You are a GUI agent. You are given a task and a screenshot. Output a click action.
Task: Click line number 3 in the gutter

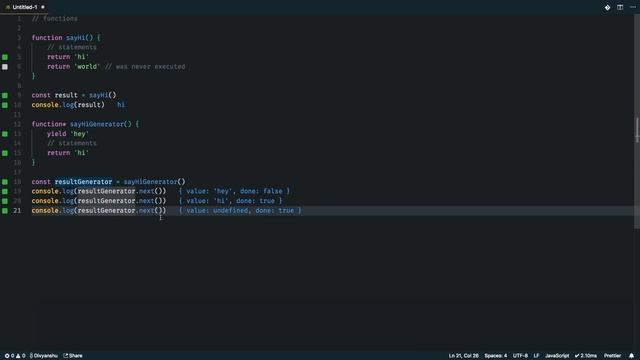[x=19, y=38]
